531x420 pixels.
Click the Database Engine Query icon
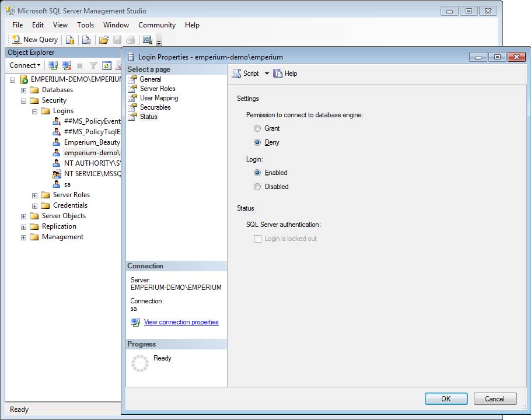coord(69,40)
